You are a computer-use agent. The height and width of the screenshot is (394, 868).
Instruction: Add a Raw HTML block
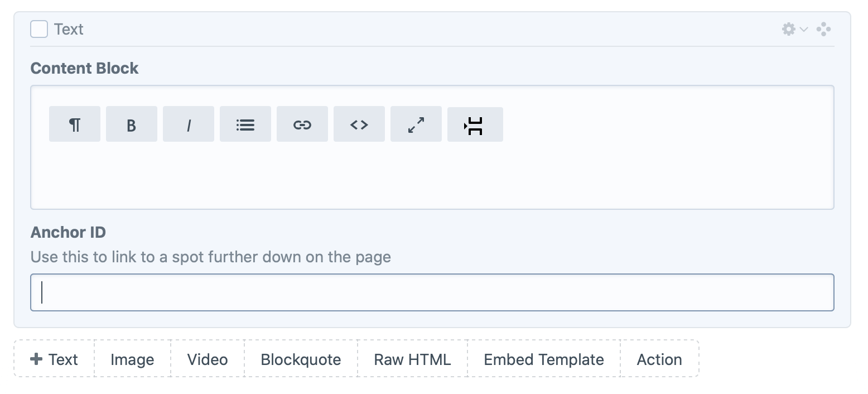[412, 359]
